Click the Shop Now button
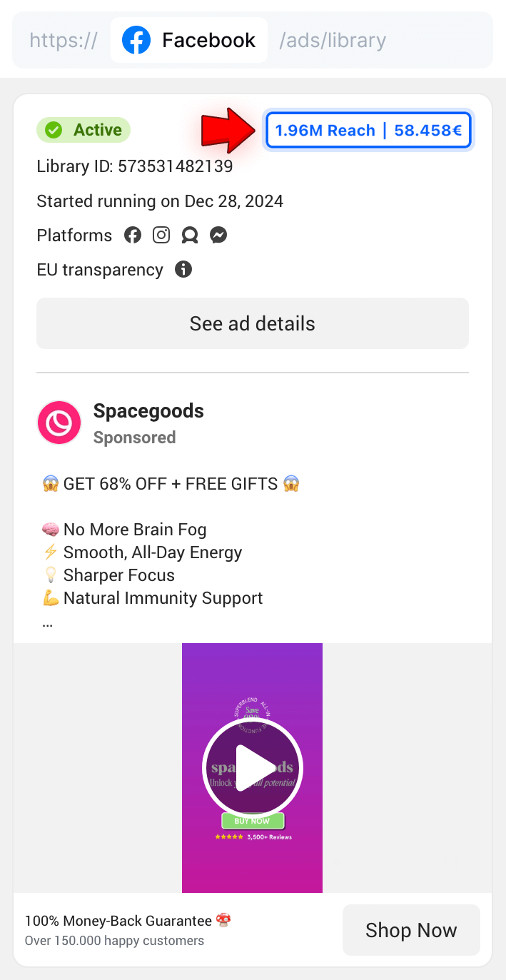 [411, 930]
